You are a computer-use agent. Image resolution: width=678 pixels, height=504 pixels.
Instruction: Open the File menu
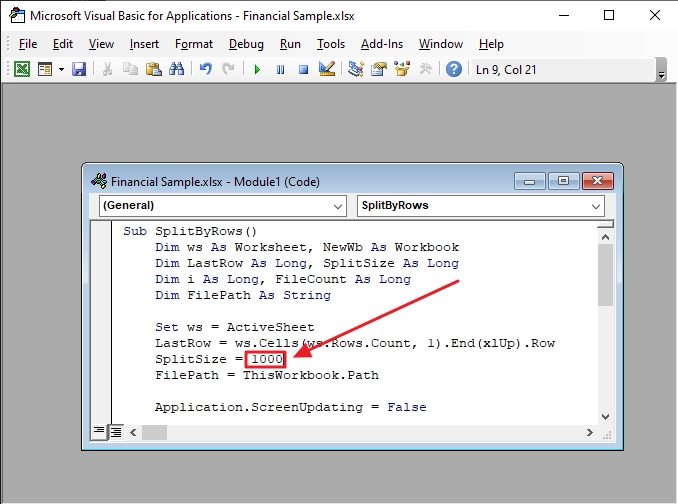tap(28, 44)
